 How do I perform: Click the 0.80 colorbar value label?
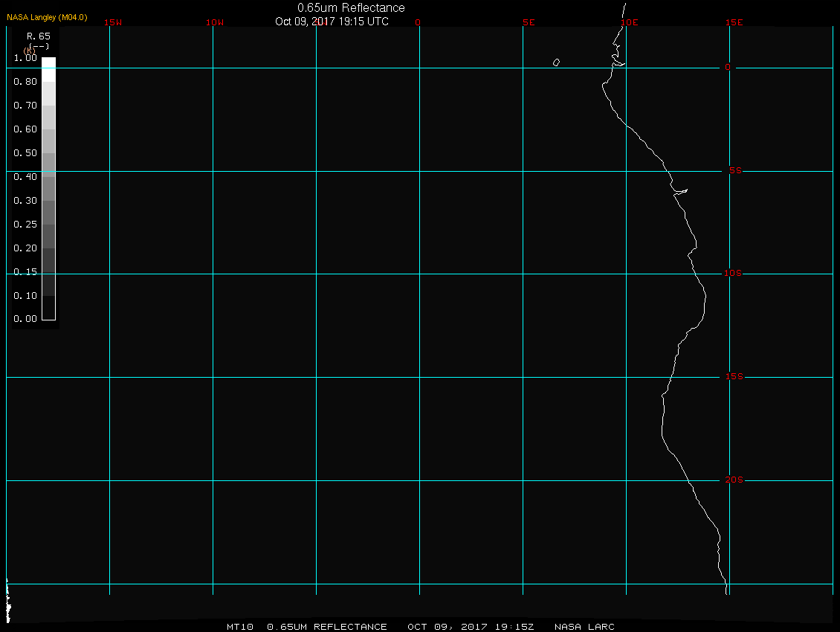pyautogui.click(x=25, y=82)
